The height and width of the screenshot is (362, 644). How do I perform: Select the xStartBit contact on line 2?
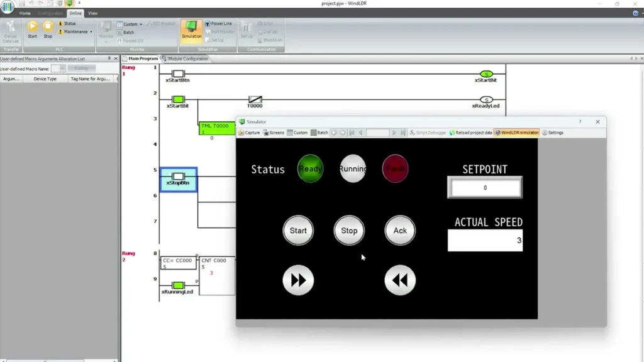pos(178,99)
